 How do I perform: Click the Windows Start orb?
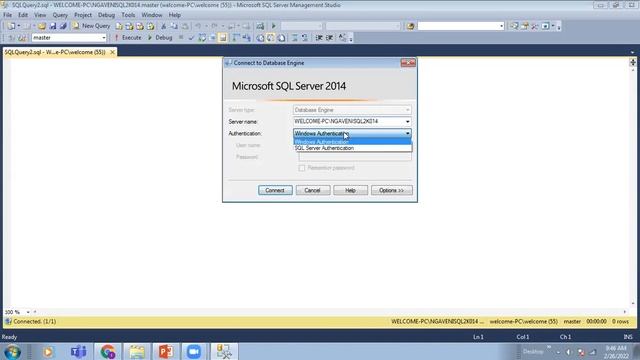pyautogui.click(x=12, y=351)
